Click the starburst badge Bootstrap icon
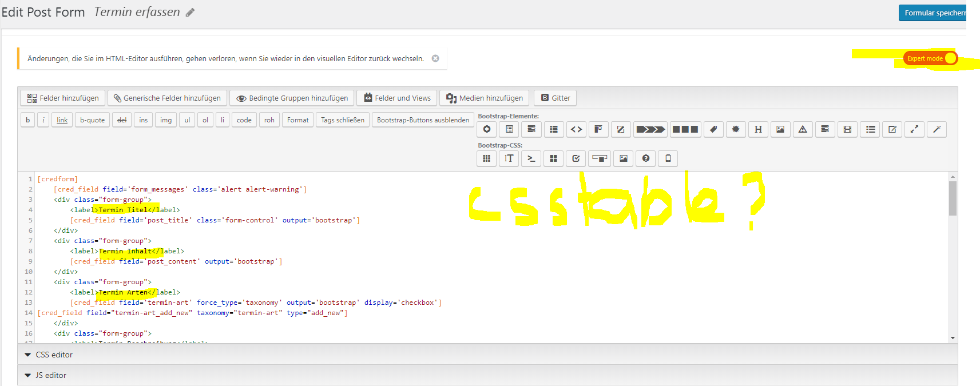This screenshot has width=980, height=386. tap(736, 129)
